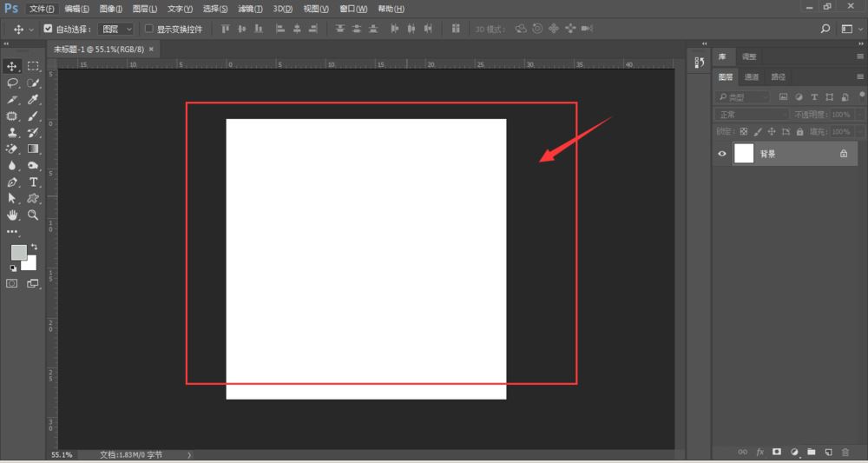
Task: Open the 编辑(E) menu
Action: pyautogui.click(x=76, y=9)
